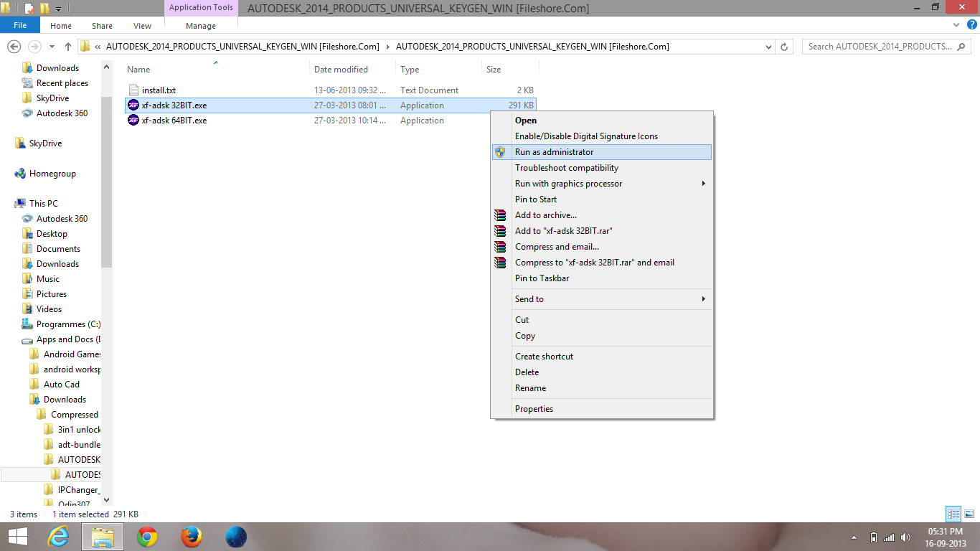
Task: Click the blue globe app icon on the taskbar
Action: coord(236,537)
